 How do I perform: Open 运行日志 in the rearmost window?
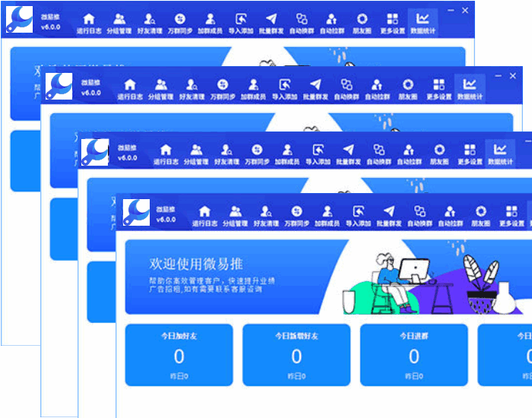pos(89,24)
